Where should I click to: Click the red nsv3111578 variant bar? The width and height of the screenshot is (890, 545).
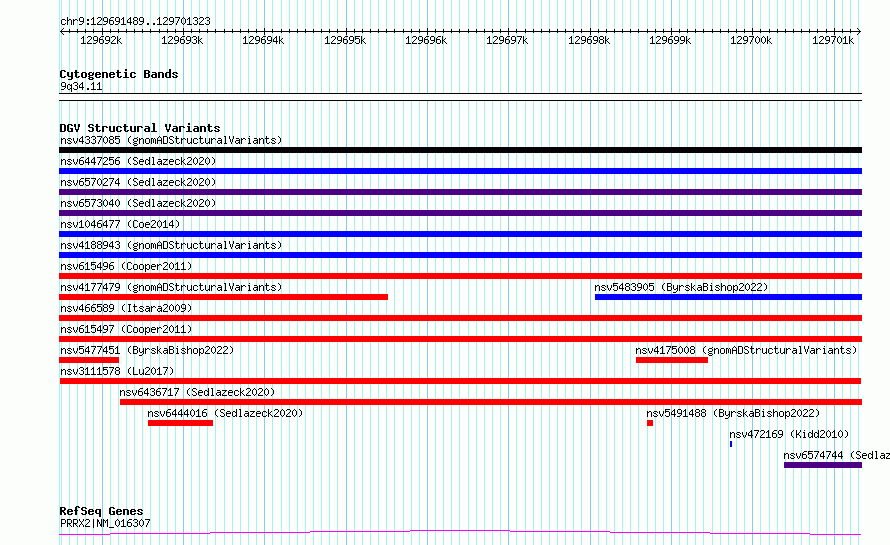460,381
